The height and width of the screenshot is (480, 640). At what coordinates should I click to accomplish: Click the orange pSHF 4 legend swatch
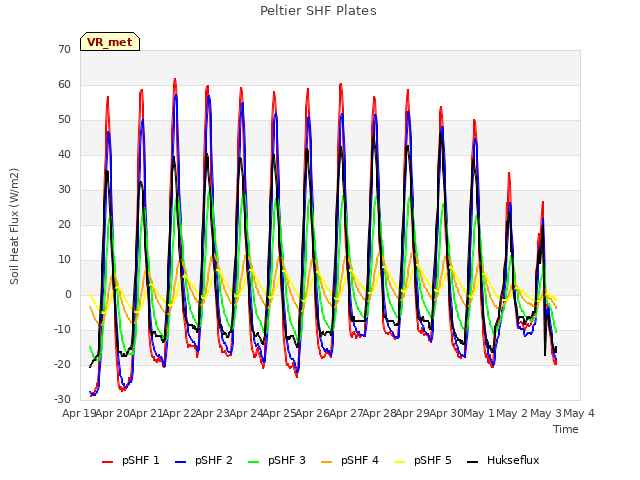[x=327, y=462]
